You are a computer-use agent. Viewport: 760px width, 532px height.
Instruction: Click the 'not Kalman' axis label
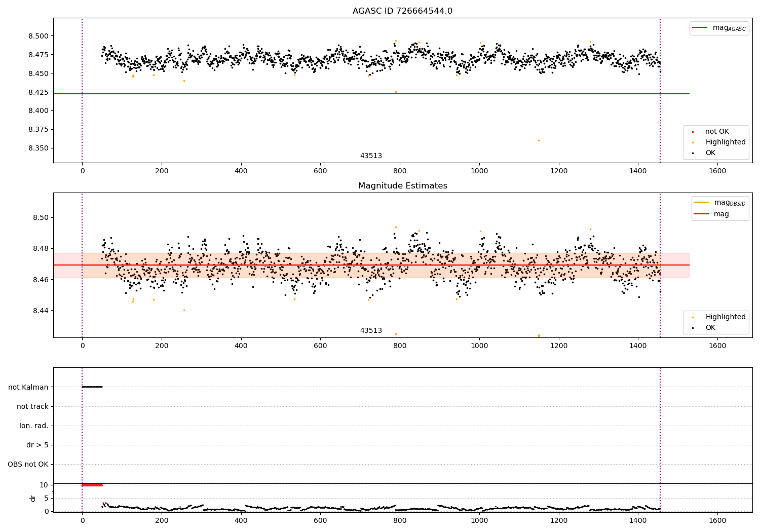point(28,388)
